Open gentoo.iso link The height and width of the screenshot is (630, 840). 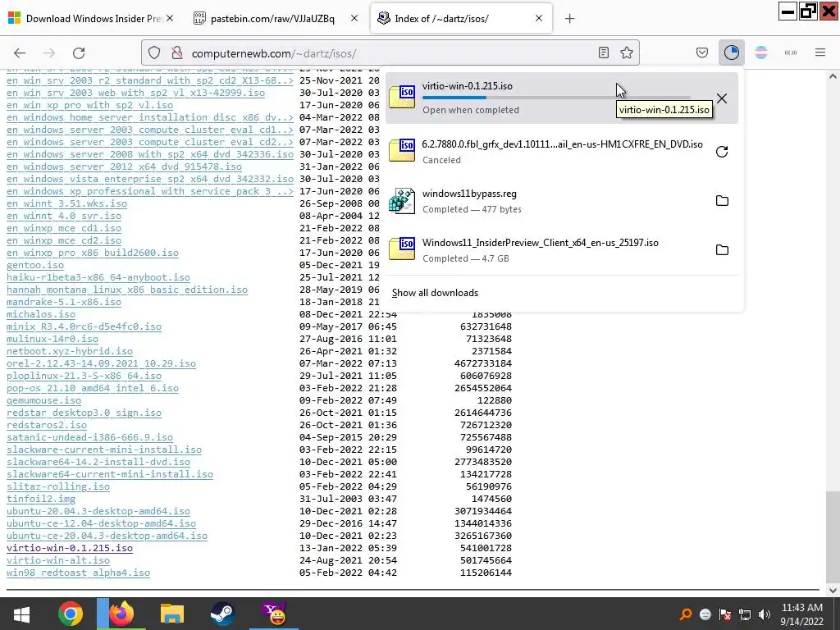click(x=34, y=265)
